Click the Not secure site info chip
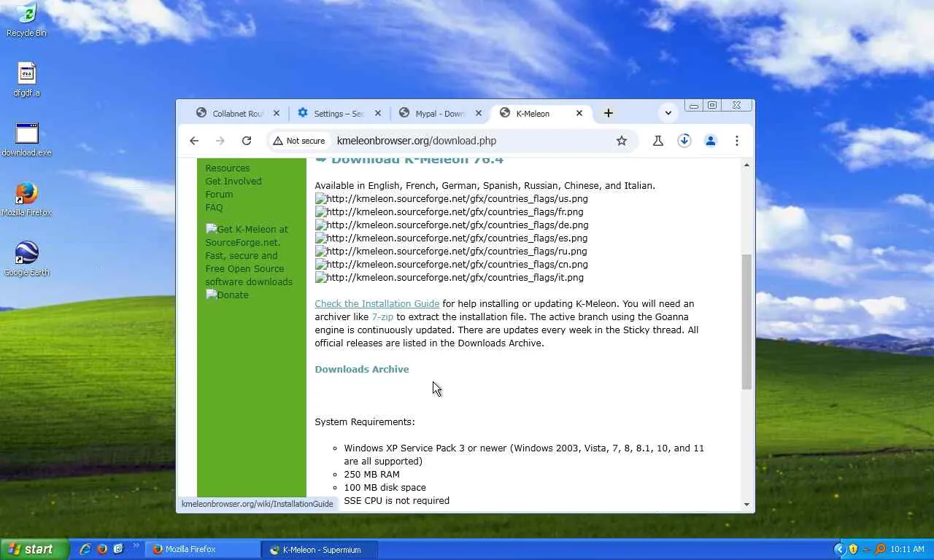The height and width of the screenshot is (560, 934). point(299,141)
